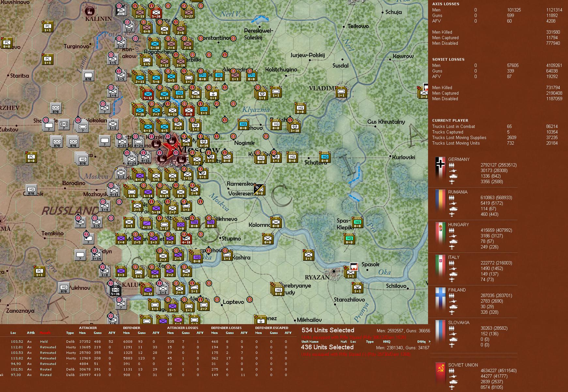Click the Attk column header
The height and width of the screenshot is (392, 568).
[31, 333]
